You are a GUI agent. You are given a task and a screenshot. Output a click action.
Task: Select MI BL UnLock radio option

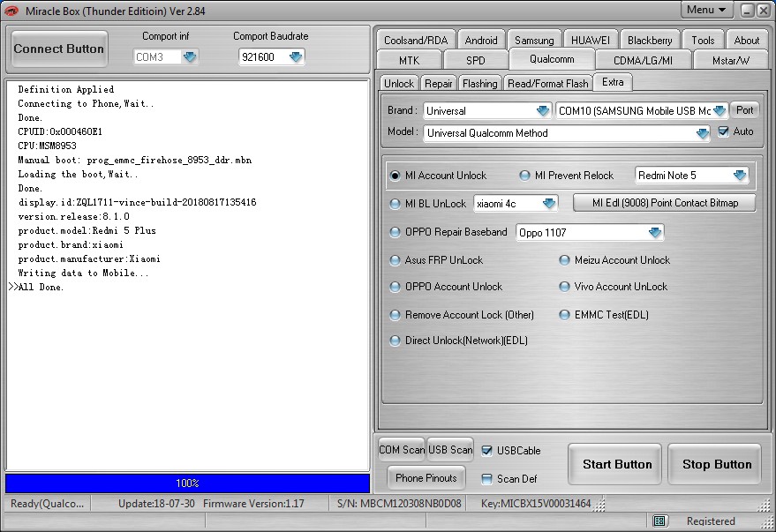pos(395,204)
